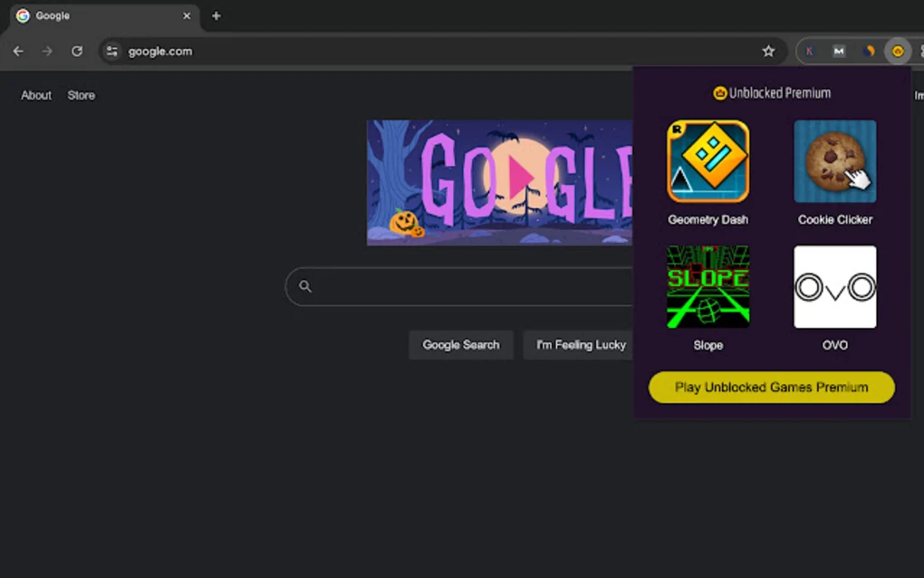Click the blue-orange swirl extension icon
This screenshot has width=924, height=578.
[868, 51]
